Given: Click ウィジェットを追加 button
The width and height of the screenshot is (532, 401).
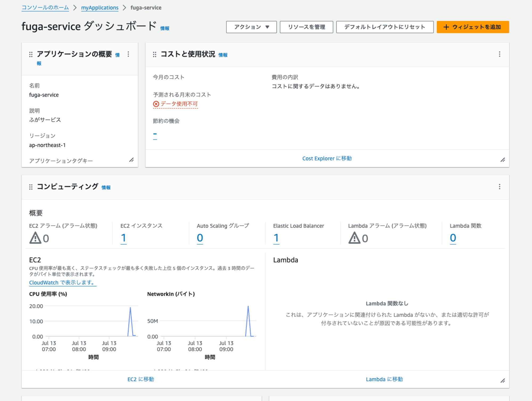Looking at the screenshot, I should click(x=473, y=27).
